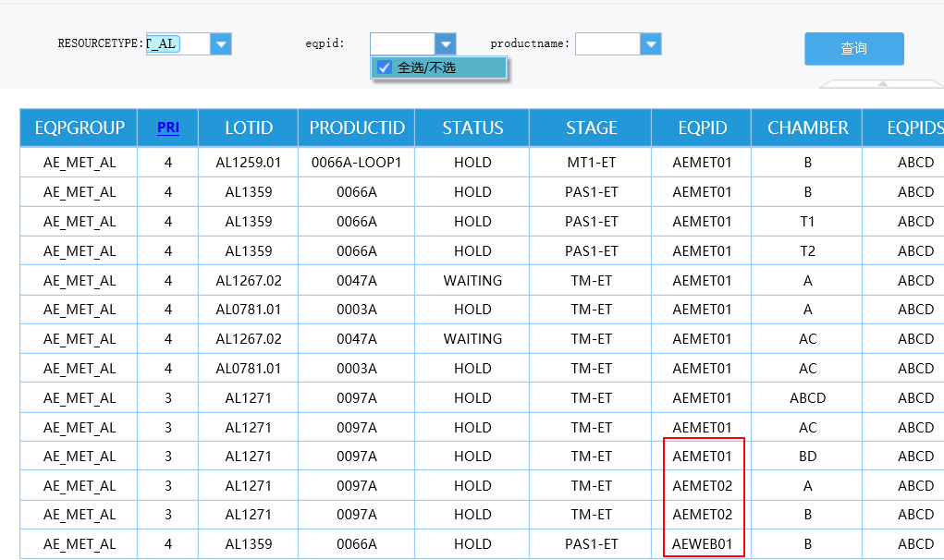Screen dimensions: 944x560
Task: Expand the eqpid dropdown arrow
Action: click(x=446, y=43)
